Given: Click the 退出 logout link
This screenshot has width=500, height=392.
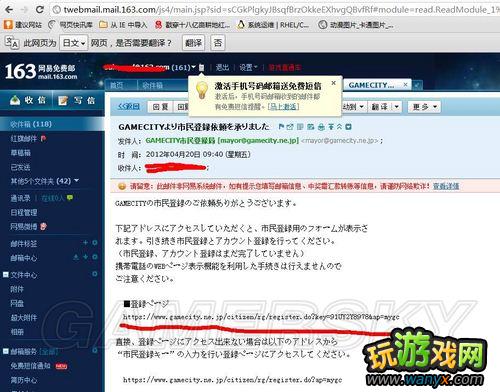Looking at the screenshot, I should point(222,67).
